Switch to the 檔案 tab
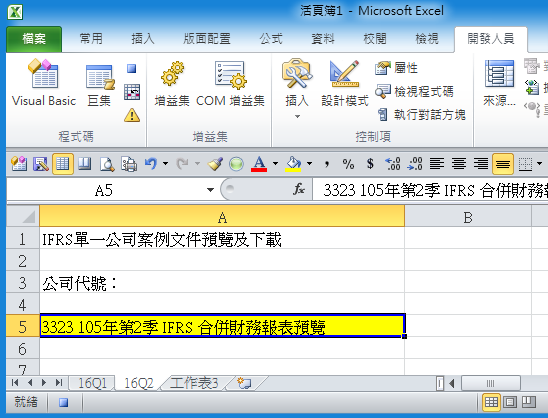This screenshot has width=548, height=418. pos(34,39)
